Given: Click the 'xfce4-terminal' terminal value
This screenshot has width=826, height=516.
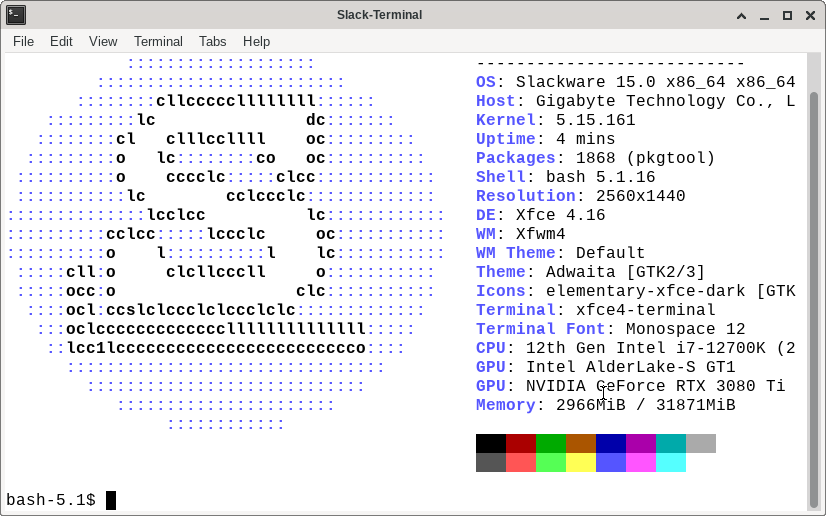Looking at the screenshot, I should click(x=645, y=310).
